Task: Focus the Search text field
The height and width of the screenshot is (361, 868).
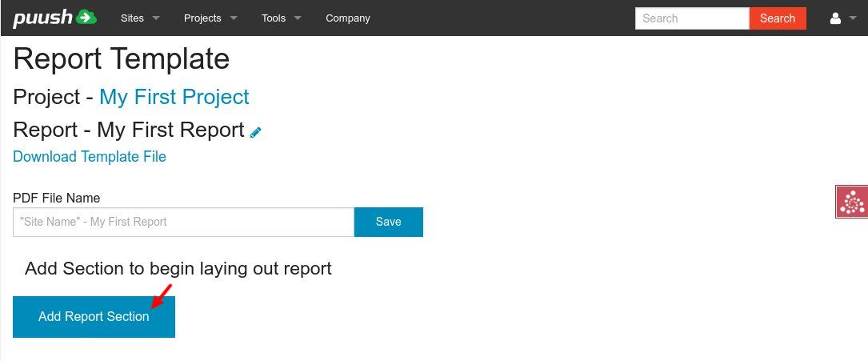Action: pos(692,18)
